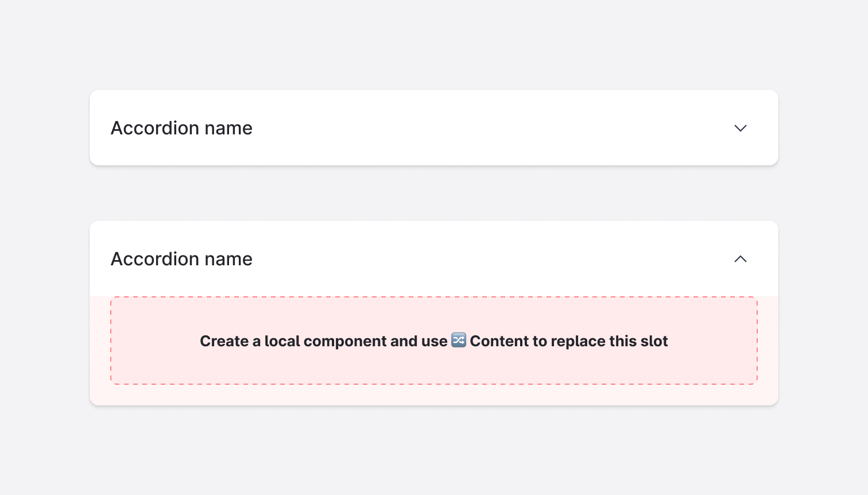Click the pink strip below the dashed slot

pyautogui.click(x=434, y=395)
